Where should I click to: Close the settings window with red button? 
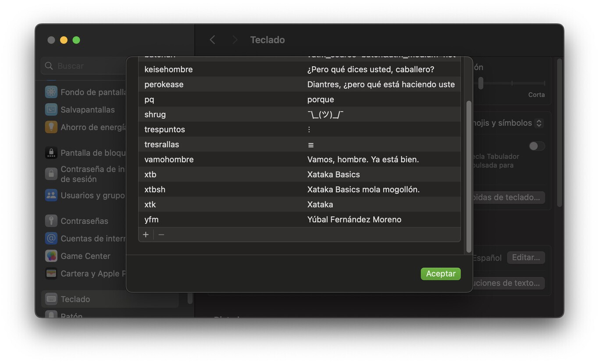click(x=51, y=40)
